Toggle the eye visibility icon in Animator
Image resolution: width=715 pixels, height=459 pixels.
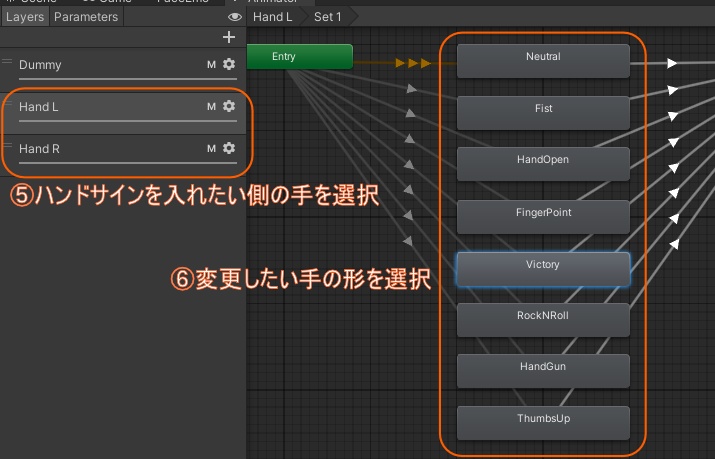click(x=234, y=17)
